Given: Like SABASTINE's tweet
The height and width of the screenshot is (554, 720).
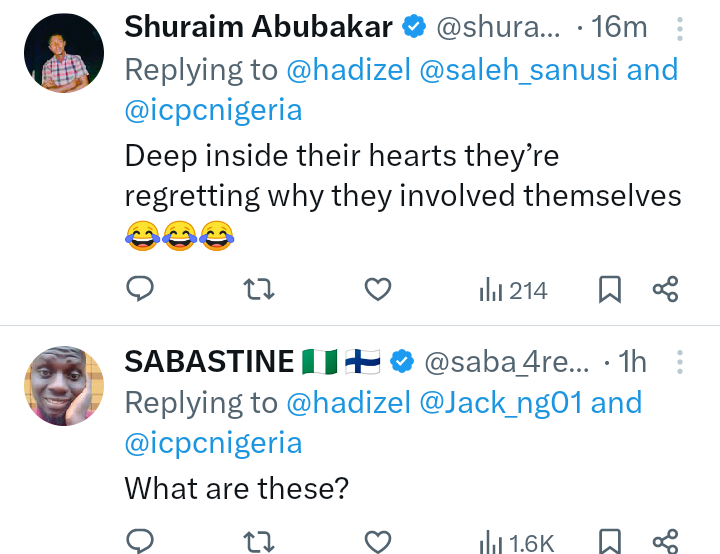Looking at the screenshot, I should click(377, 543).
